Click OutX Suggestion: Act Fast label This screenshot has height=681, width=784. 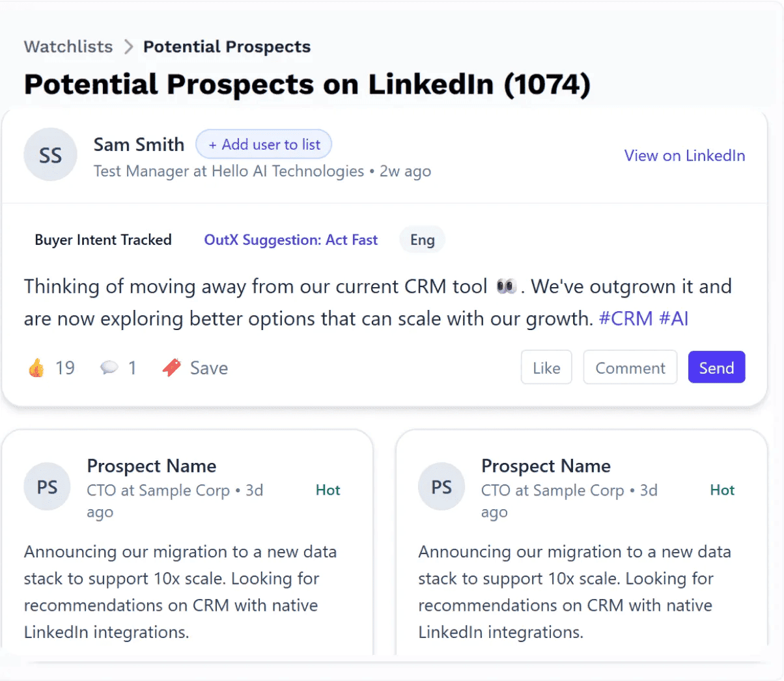tap(290, 240)
